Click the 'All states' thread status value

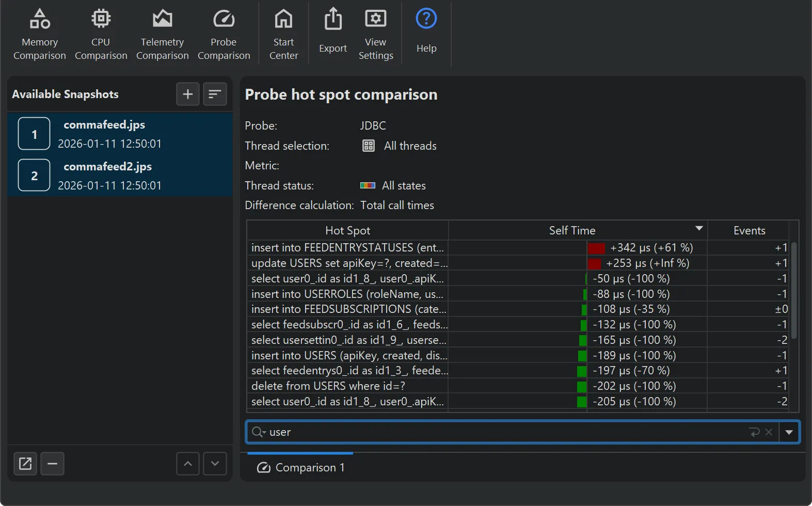click(x=404, y=186)
